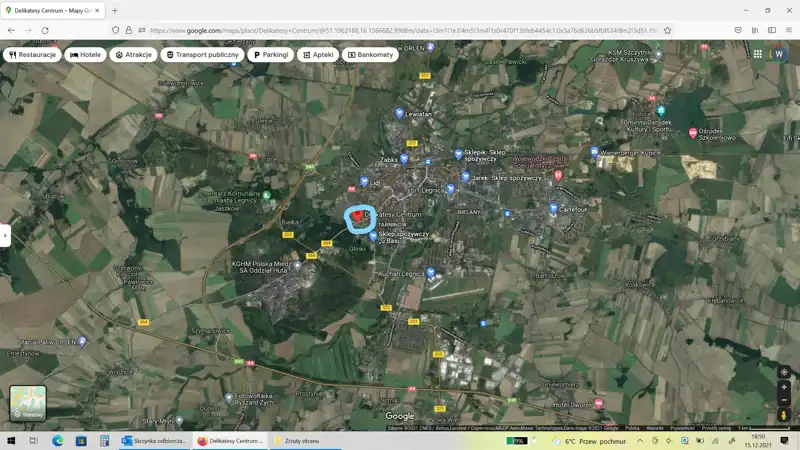Open a new browser tab
Screen dimensions: 800x450
[115, 10]
